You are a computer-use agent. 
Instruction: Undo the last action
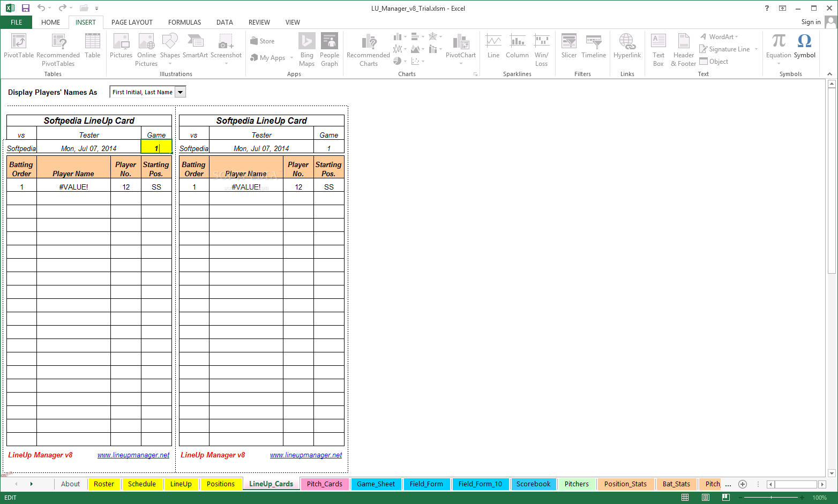click(41, 8)
